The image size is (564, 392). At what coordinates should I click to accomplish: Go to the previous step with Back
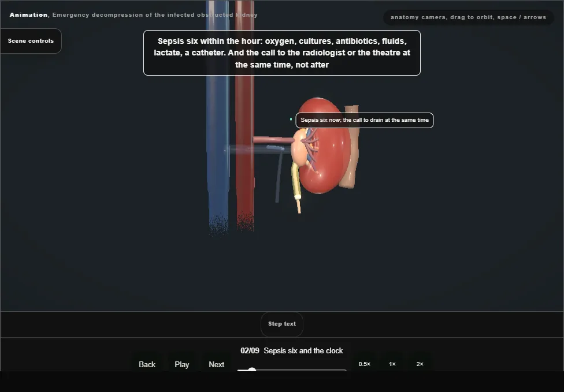pos(147,364)
